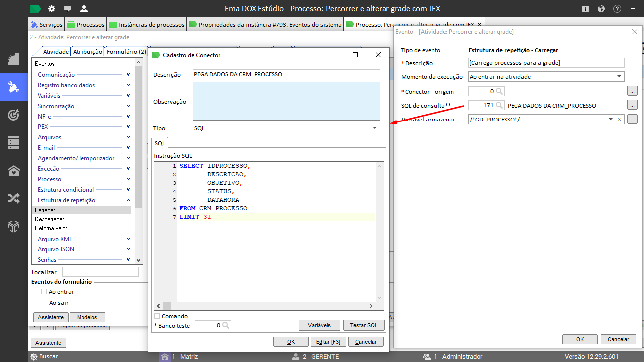The height and width of the screenshot is (362, 644).
Task: Cancel the Cadastro de Conector dialog
Action: tap(366, 342)
